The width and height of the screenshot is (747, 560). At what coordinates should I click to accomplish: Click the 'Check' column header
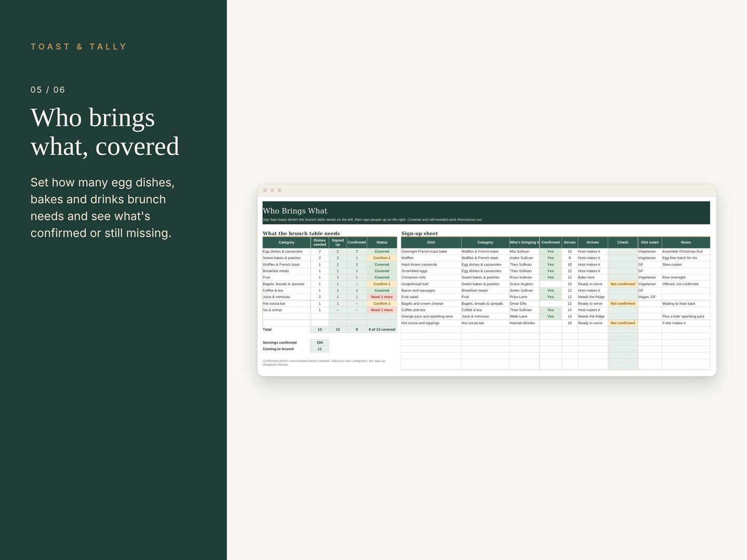(x=623, y=243)
